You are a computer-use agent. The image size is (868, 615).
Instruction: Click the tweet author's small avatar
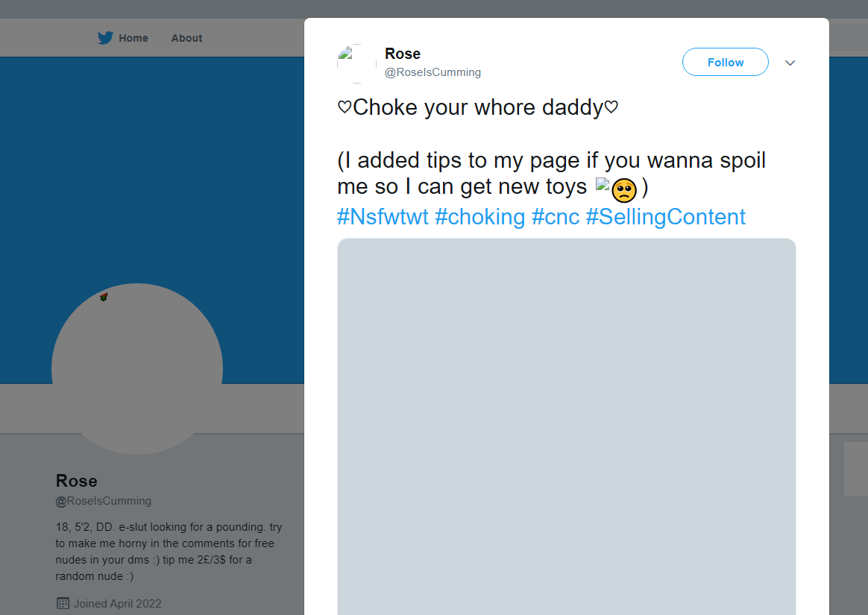tap(356, 63)
